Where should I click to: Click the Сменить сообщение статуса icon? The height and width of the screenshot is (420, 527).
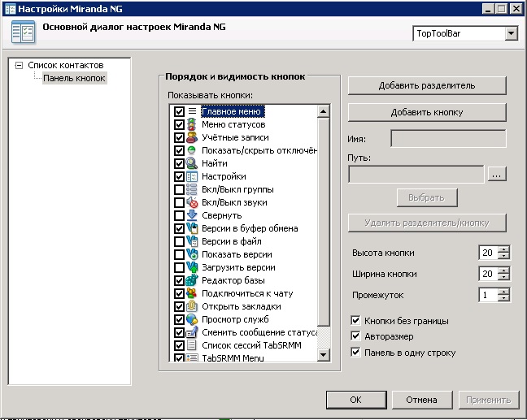192,332
